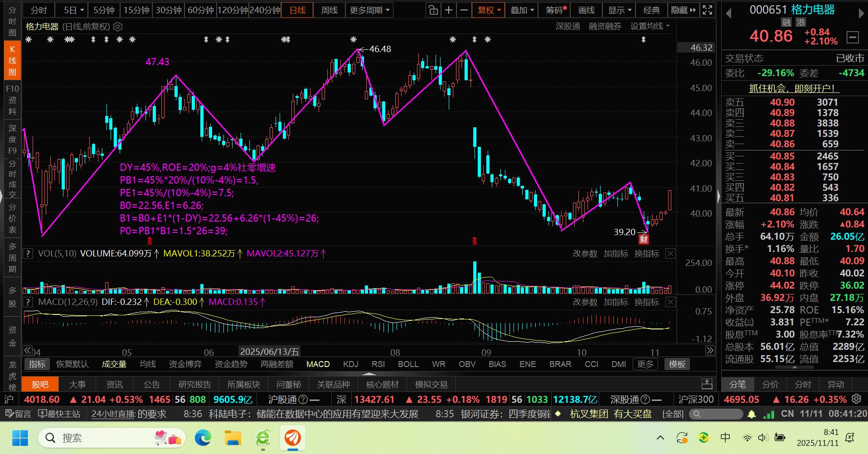Click the export icon in info tab bar
Screen dimensions: 868x454
tap(707, 384)
